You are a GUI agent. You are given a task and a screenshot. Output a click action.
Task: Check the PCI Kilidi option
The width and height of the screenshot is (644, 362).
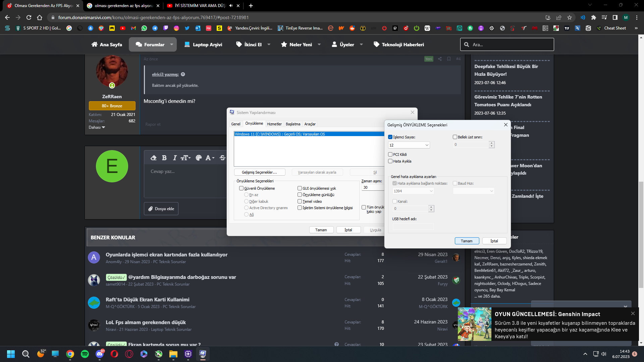[390, 155]
